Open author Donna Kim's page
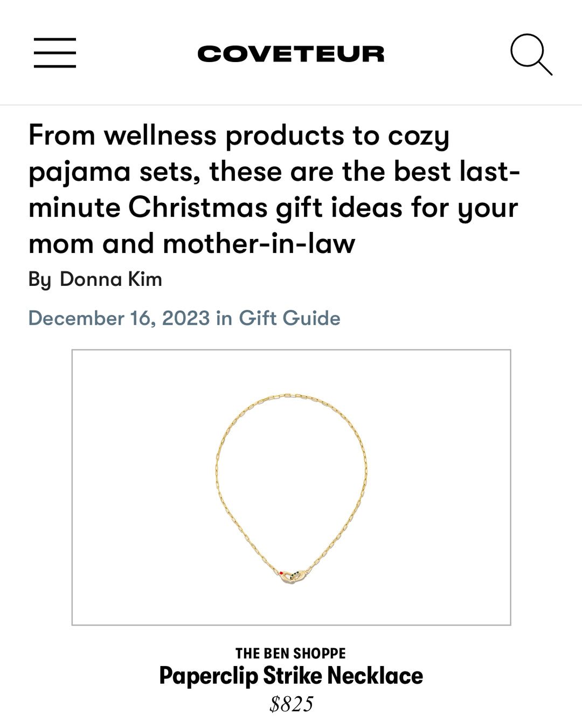This screenshot has width=582, height=728. coord(110,279)
